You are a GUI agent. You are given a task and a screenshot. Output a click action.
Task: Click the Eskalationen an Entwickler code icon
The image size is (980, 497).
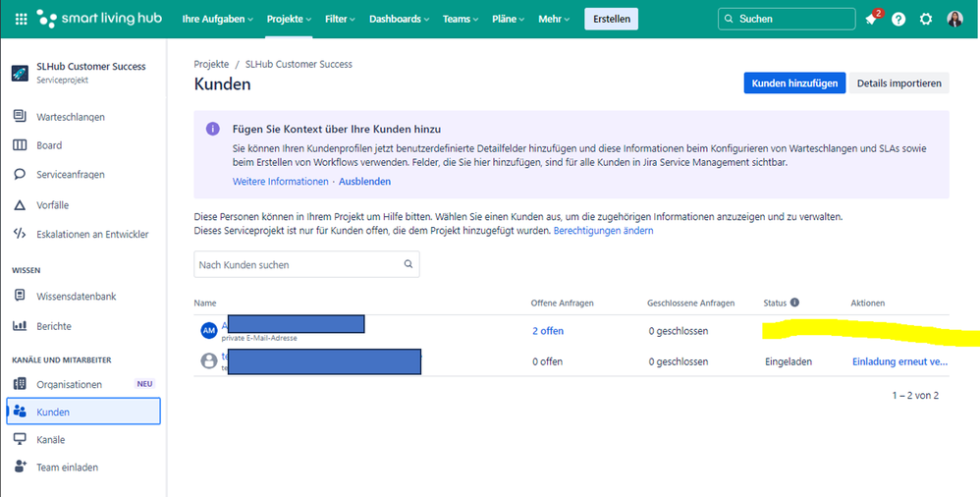(20, 234)
